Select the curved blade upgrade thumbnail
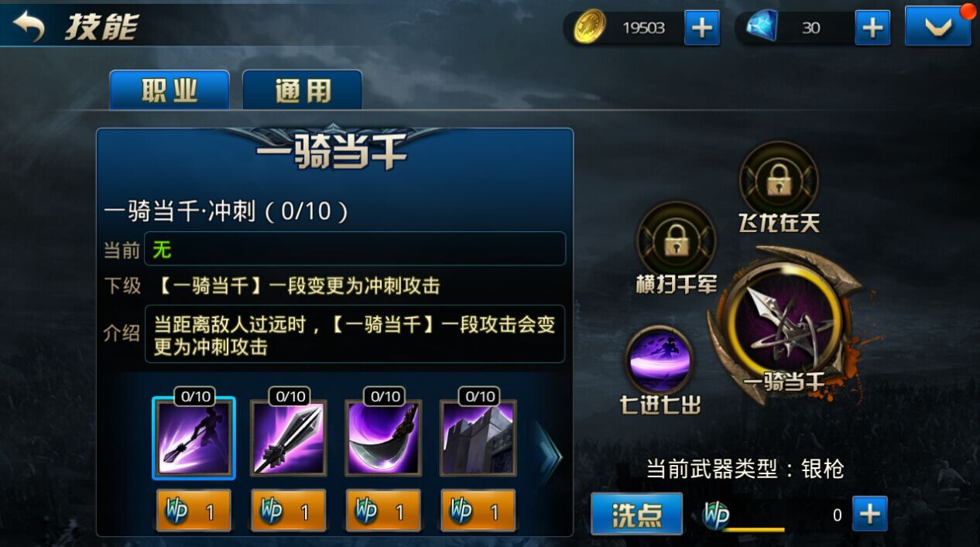 tap(383, 439)
